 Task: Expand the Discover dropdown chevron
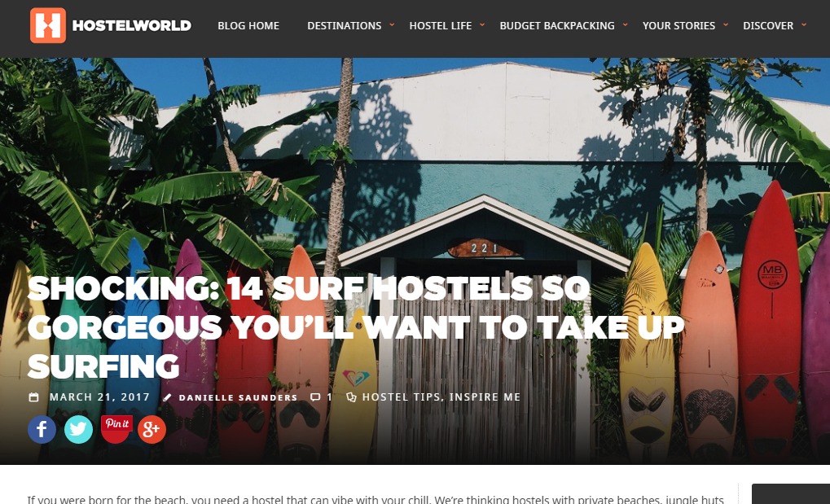(x=804, y=24)
